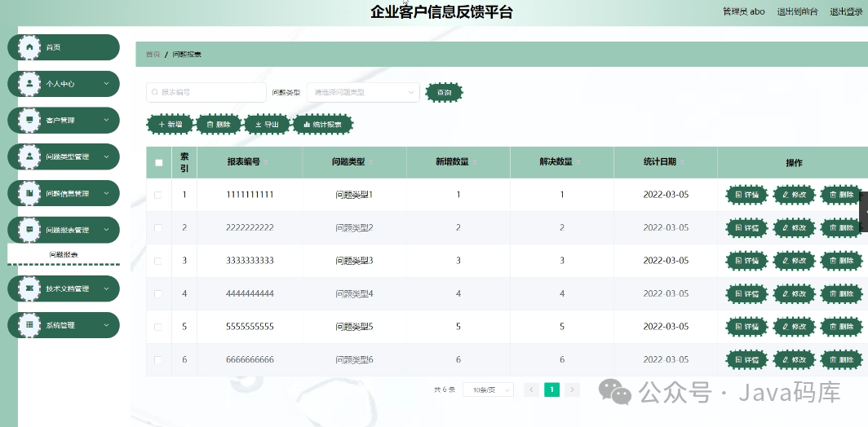Click 退出到前台 in the header
The width and height of the screenshot is (868, 427).
pos(797,11)
